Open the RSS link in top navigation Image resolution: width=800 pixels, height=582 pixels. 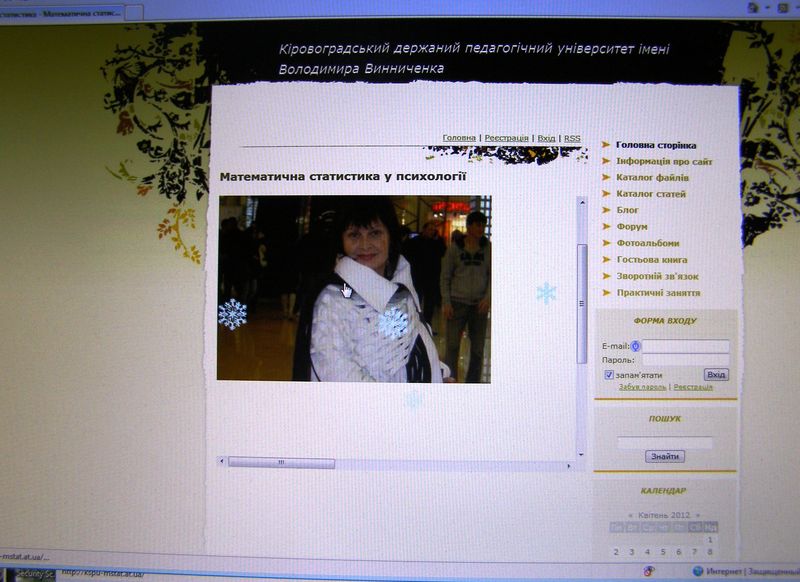pos(572,138)
